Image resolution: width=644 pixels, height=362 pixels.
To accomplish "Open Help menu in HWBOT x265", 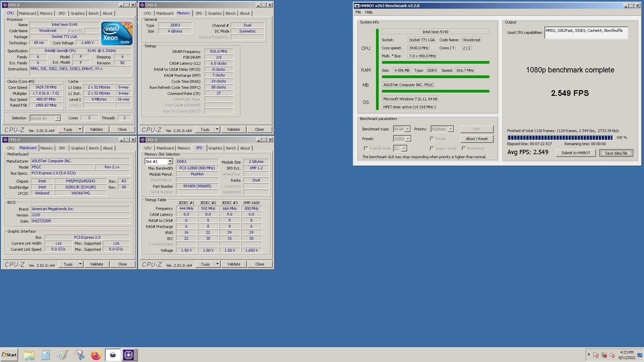I will coord(369,12).
